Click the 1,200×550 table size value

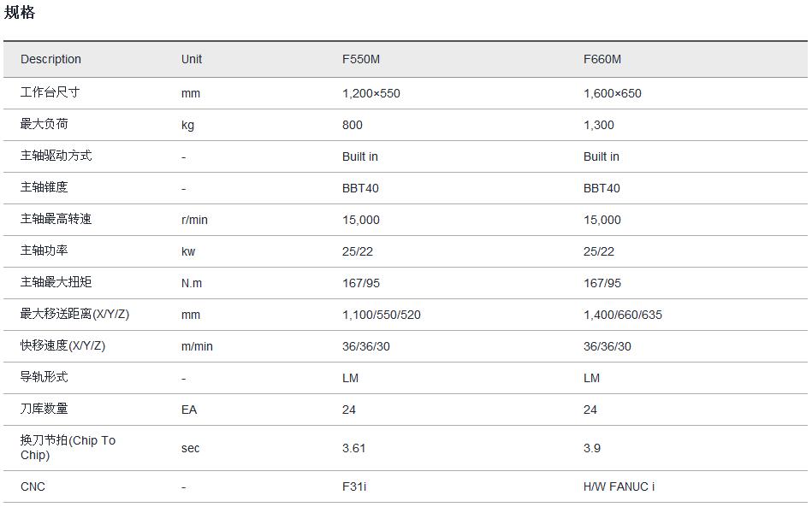coord(371,93)
